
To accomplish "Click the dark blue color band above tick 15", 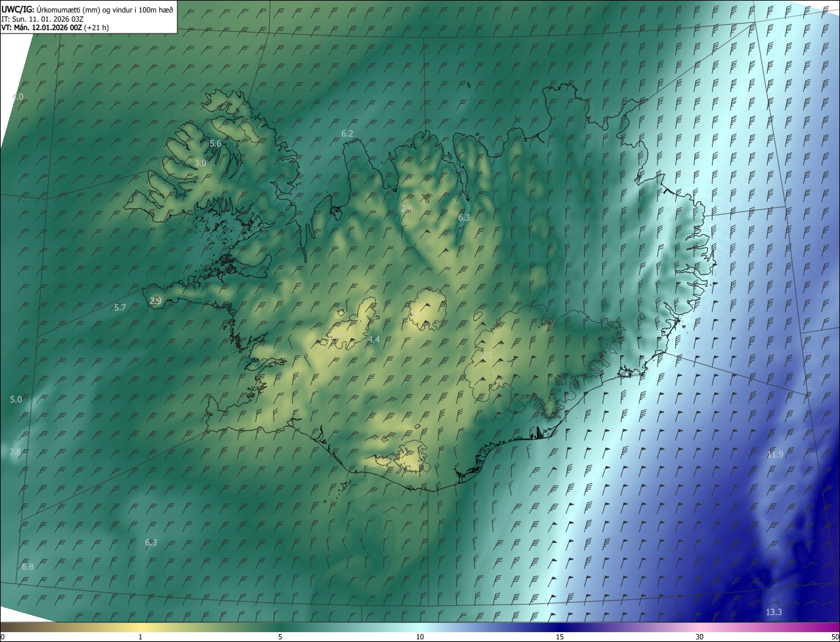I will 560,627.
